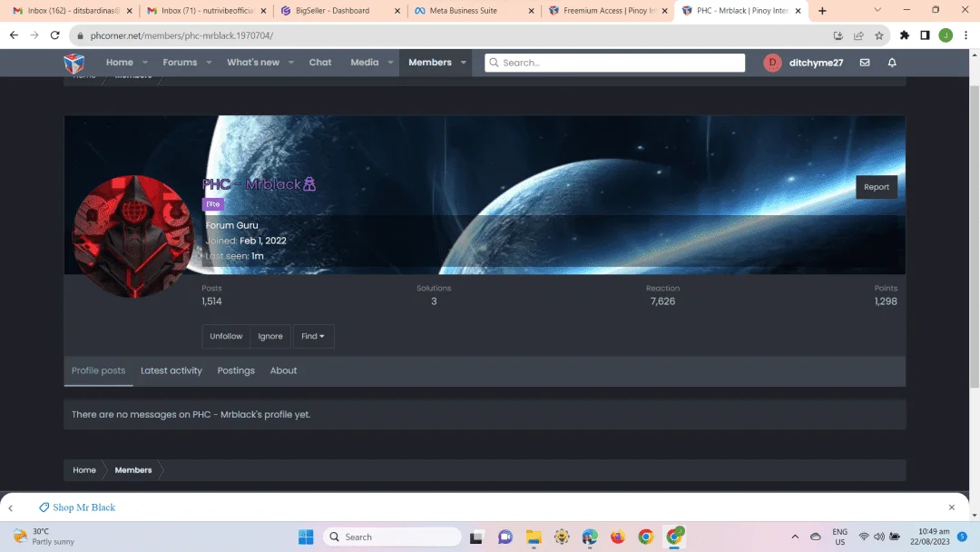Reload the page
The height and width of the screenshot is (552, 980).
point(55,35)
